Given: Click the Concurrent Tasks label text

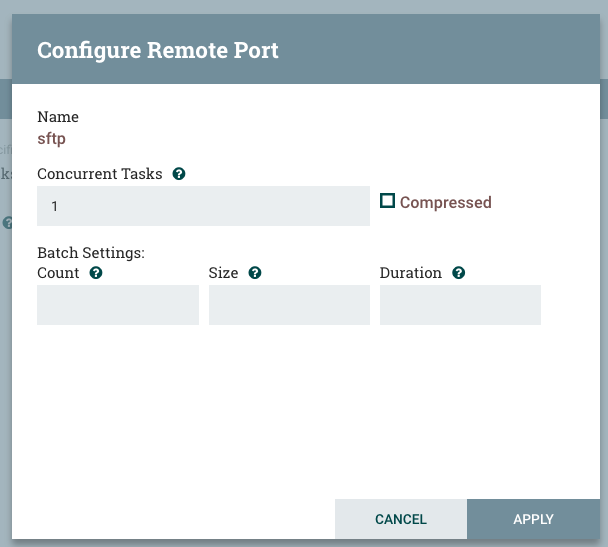Looking at the screenshot, I should [99, 173].
